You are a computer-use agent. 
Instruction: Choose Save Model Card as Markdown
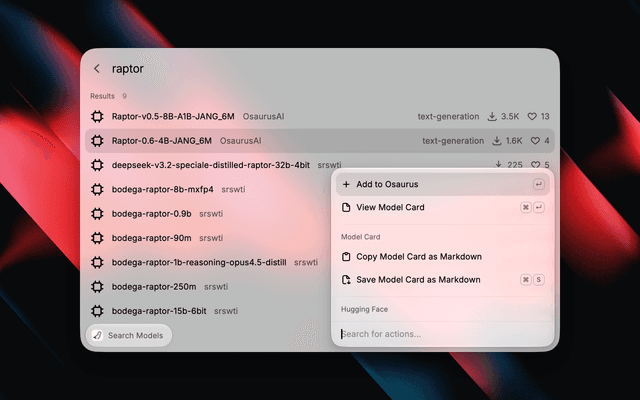point(442,280)
